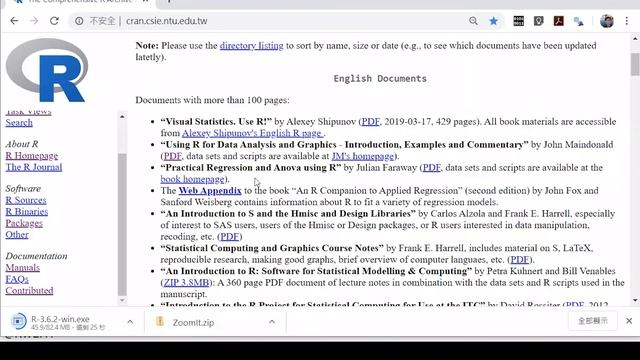Open the directory listing link

click(251, 45)
